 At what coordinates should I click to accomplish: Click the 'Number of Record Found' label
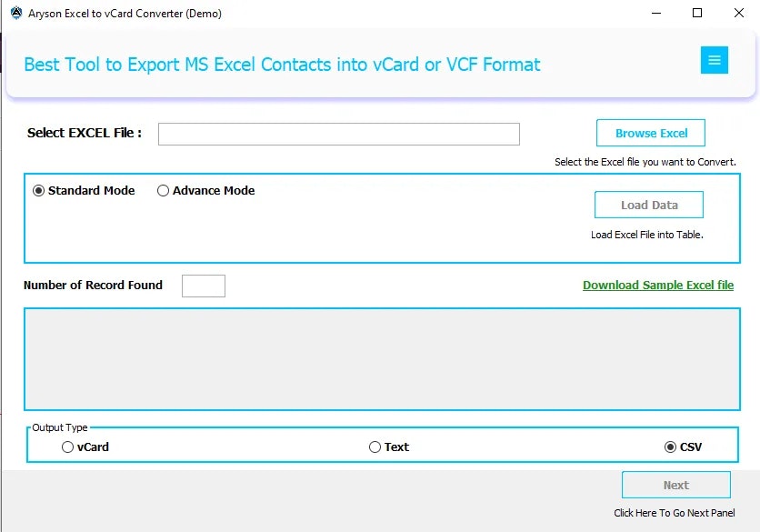93,286
